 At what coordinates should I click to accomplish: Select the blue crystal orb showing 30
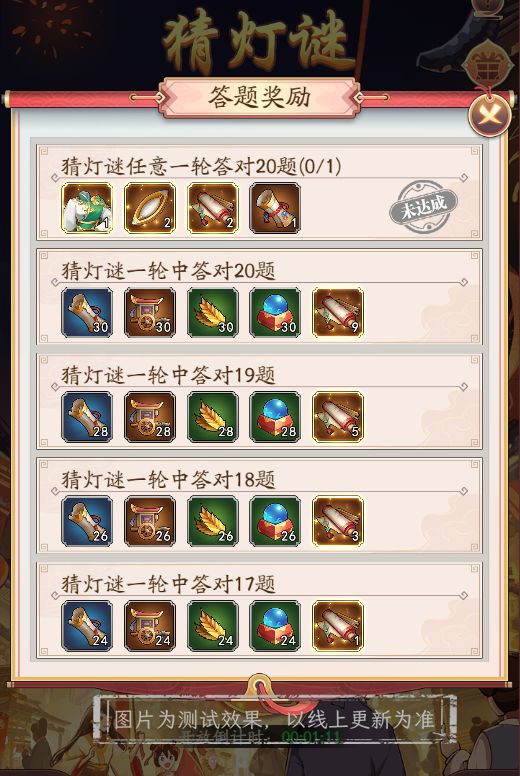(275, 313)
